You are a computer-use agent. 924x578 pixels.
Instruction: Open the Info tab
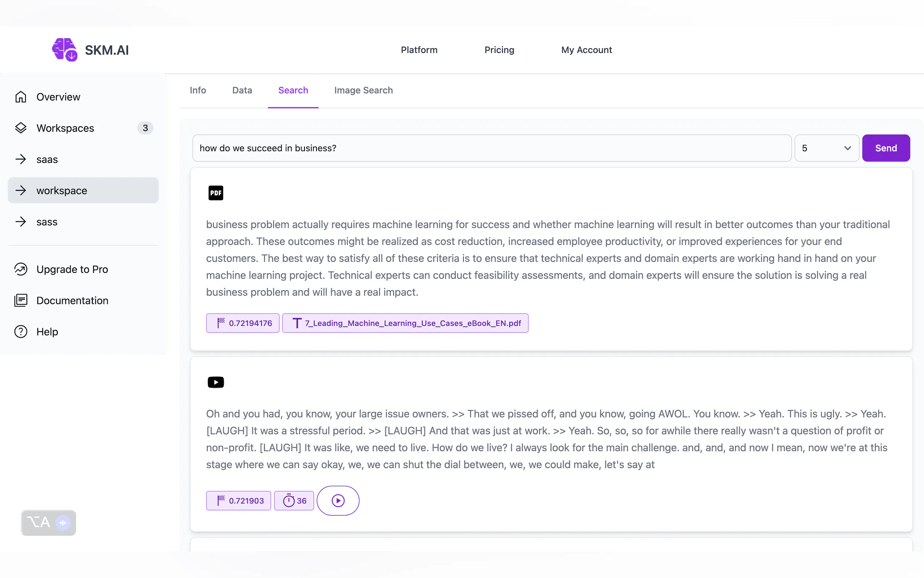point(198,91)
